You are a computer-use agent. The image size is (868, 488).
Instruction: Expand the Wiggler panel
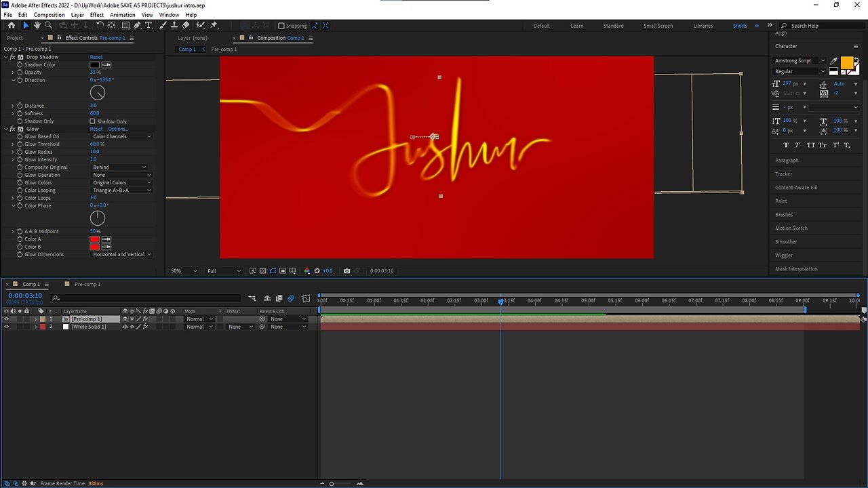pyautogui.click(x=784, y=256)
